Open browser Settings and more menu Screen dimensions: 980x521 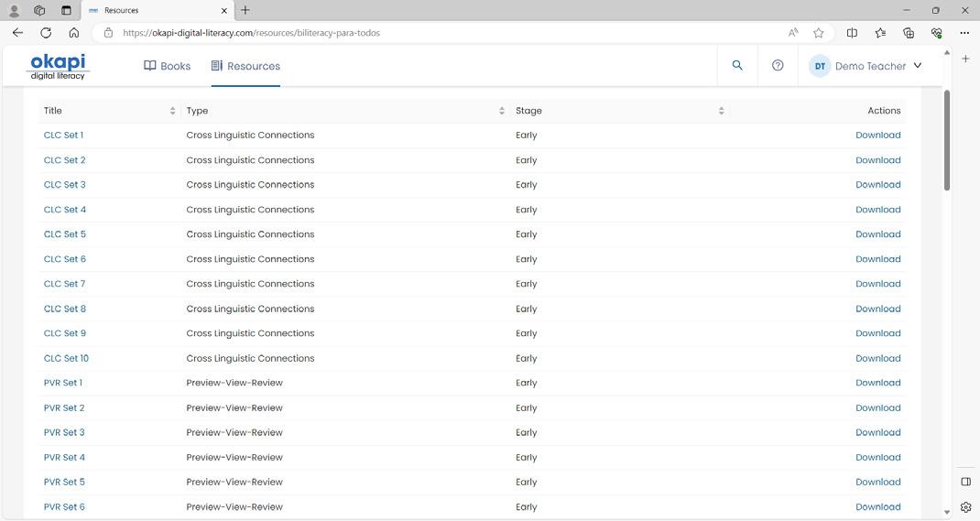click(964, 32)
